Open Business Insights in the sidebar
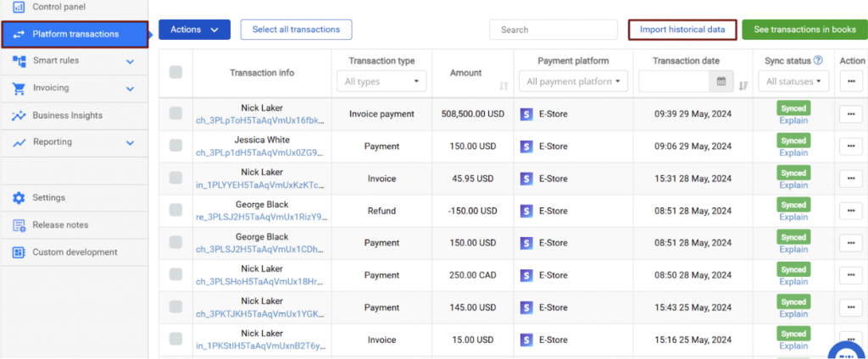 click(67, 115)
